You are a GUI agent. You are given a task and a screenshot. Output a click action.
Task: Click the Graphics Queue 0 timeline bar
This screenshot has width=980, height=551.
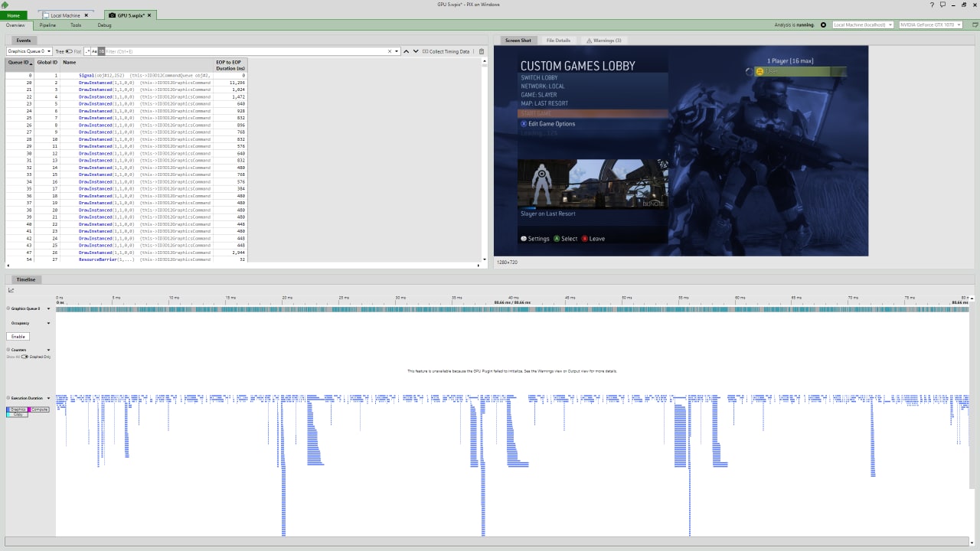(512, 308)
